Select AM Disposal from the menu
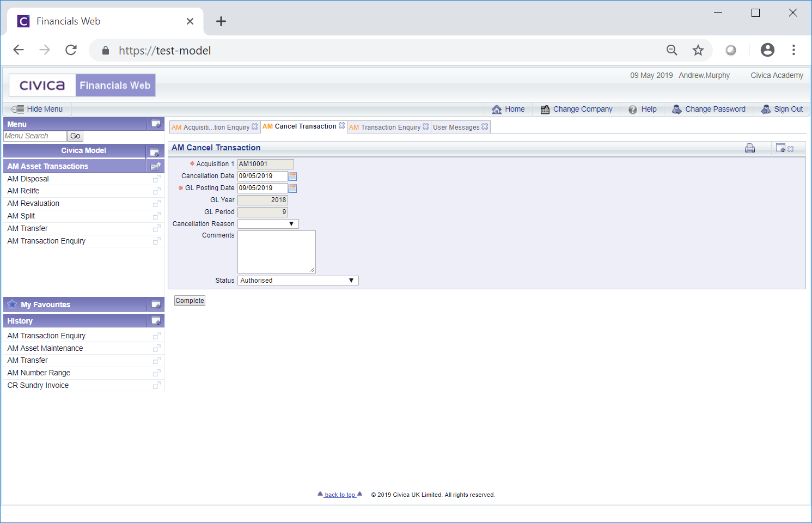Viewport: 812px width, 523px height. click(28, 179)
